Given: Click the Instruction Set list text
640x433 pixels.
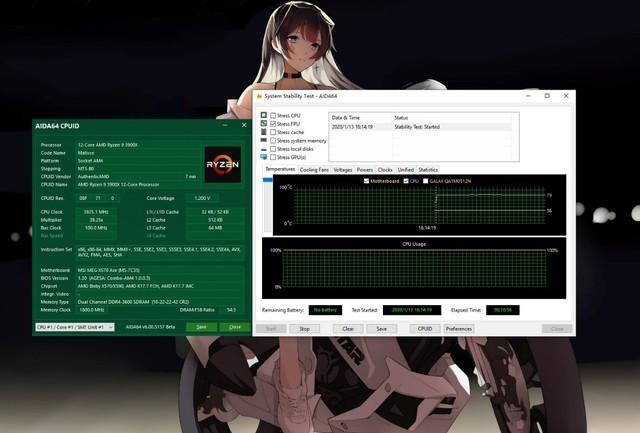Looking at the screenshot, I should click(x=159, y=252).
